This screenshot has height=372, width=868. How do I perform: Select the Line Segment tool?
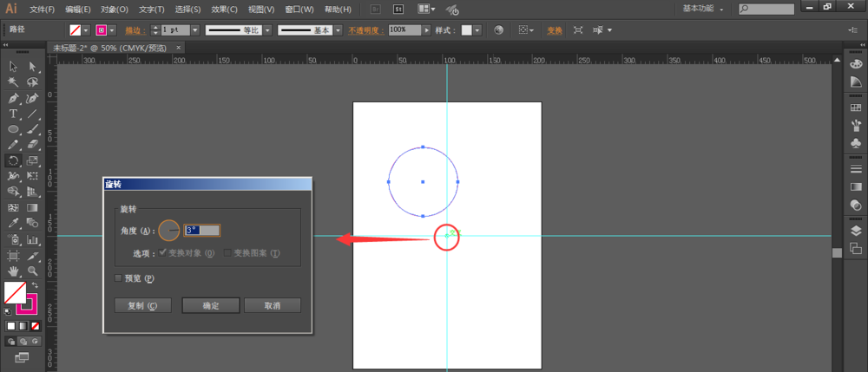32,114
